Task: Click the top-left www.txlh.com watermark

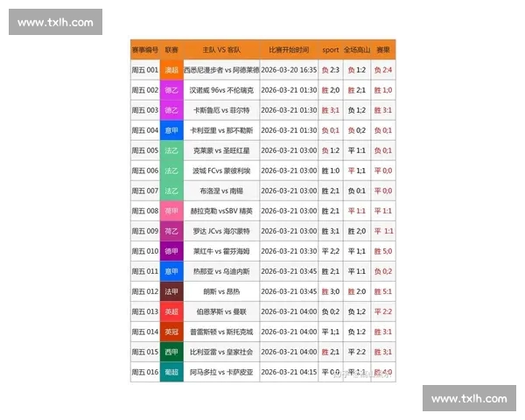Action: tap(55, 22)
